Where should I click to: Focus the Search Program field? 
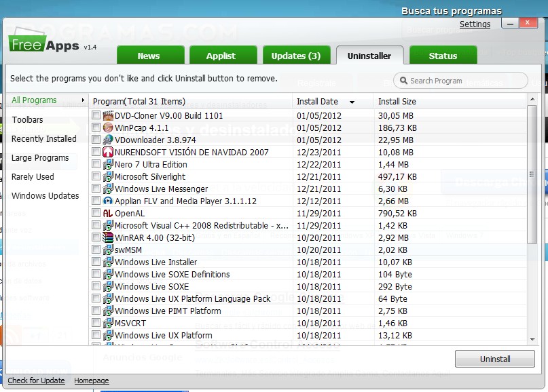pyautogui.click(x=460, y=81)
